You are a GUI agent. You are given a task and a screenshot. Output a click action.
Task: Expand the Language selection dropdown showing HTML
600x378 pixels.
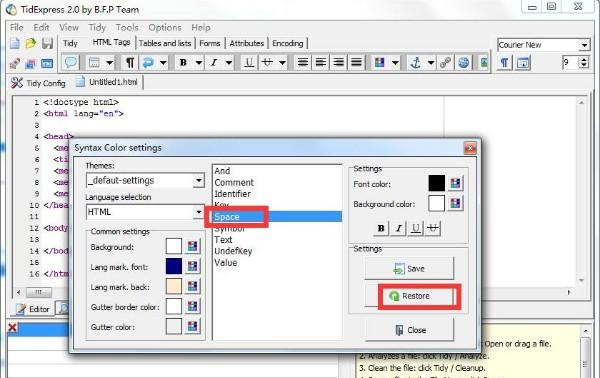199,212
